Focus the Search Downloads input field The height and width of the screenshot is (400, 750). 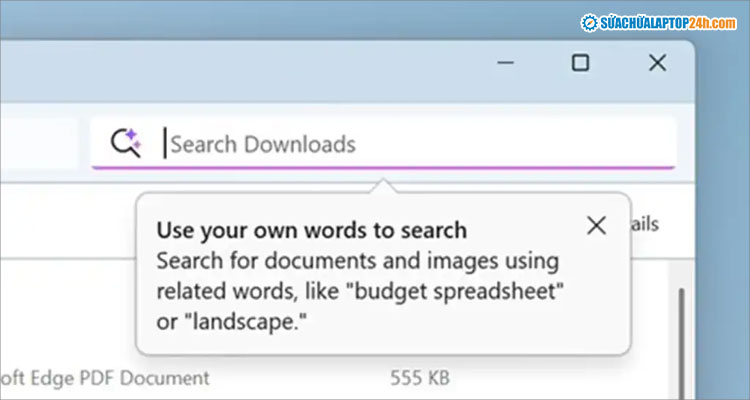[400, 144]
